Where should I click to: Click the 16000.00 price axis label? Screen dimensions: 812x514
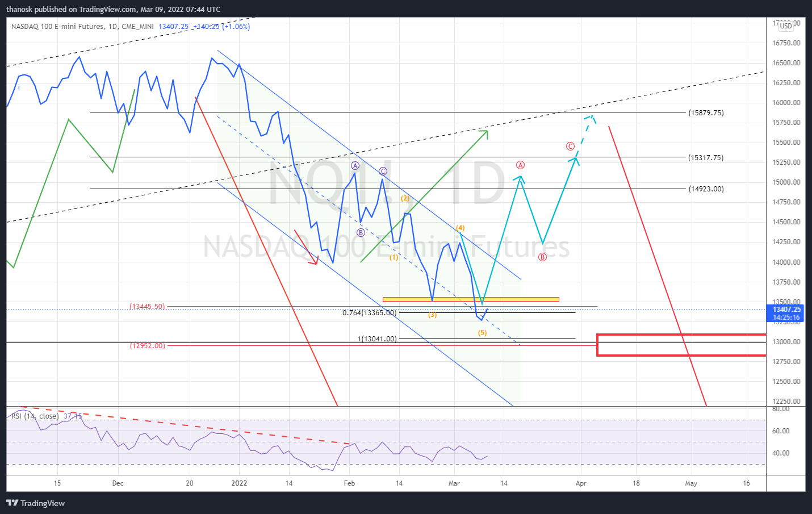click(786, 103)
